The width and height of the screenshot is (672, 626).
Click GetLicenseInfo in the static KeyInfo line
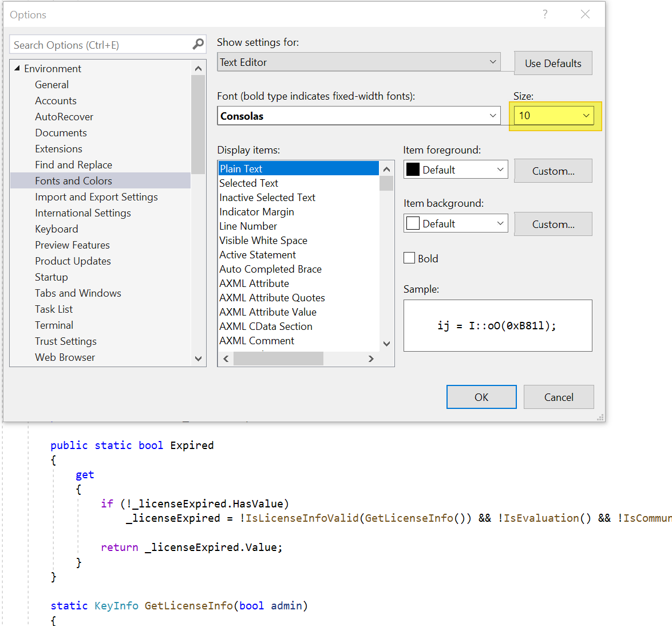click(x=189, y=605)
